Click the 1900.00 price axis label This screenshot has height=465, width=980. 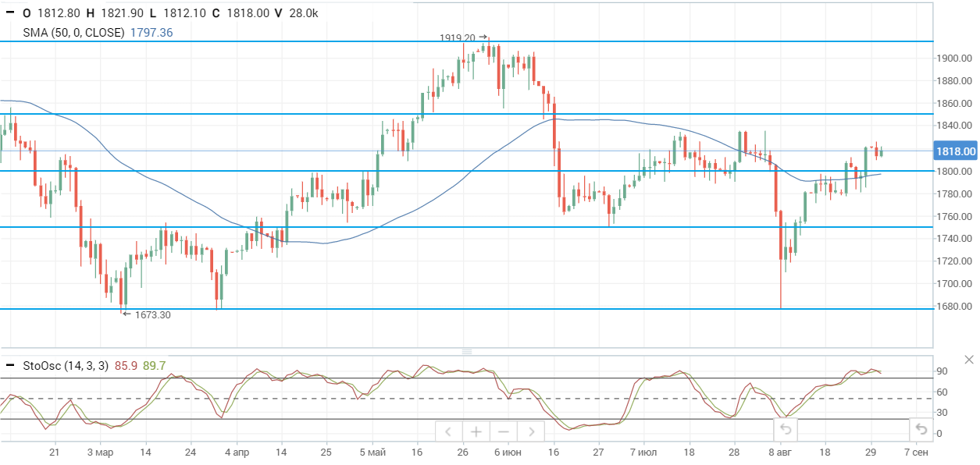(x=955, y=59)
